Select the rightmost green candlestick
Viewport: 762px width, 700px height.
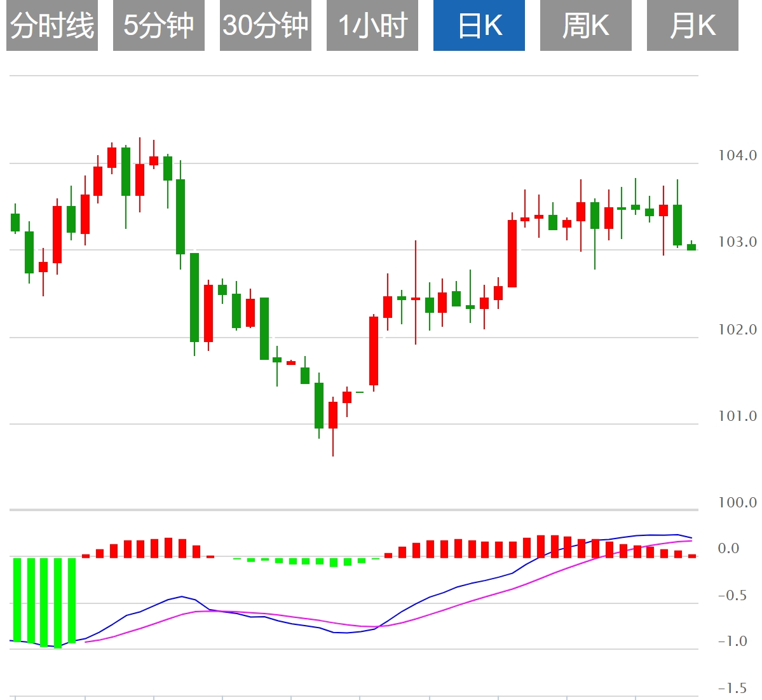[x=691, y=247]
